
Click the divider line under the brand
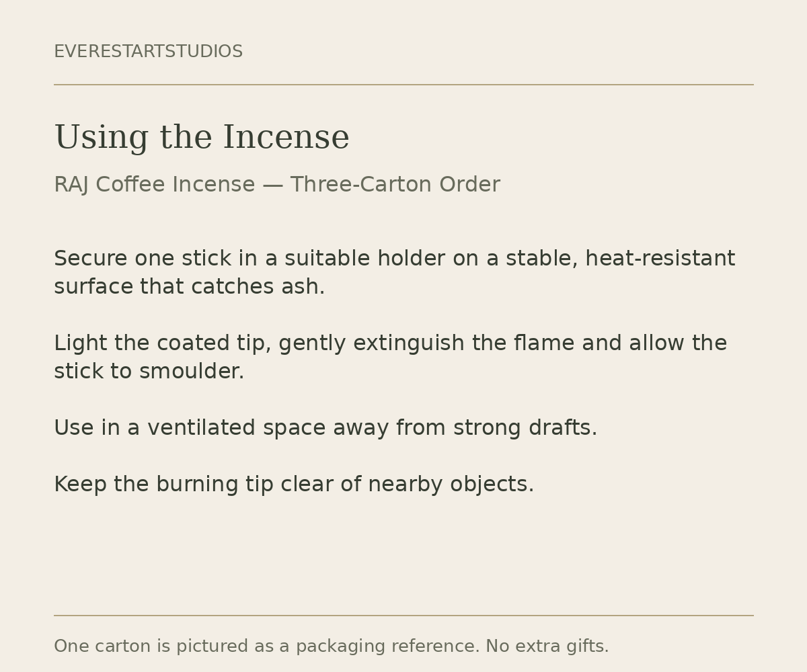point(403,85)
